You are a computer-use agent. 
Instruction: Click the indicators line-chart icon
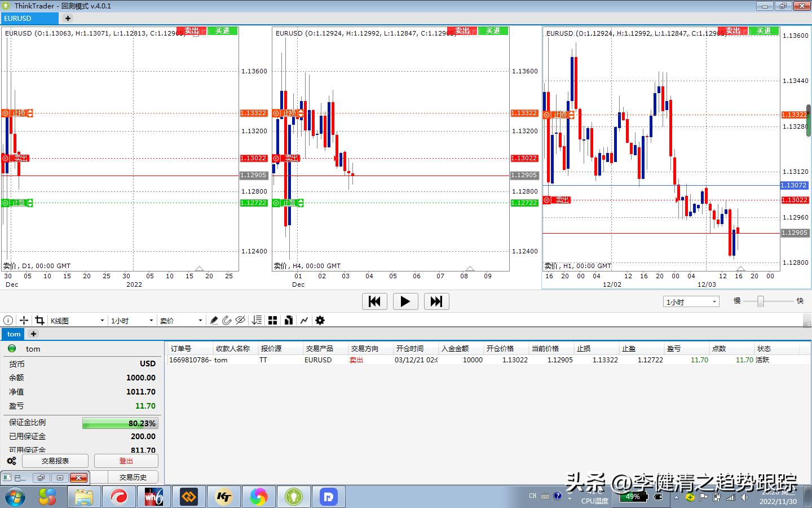tap(304, 320)
